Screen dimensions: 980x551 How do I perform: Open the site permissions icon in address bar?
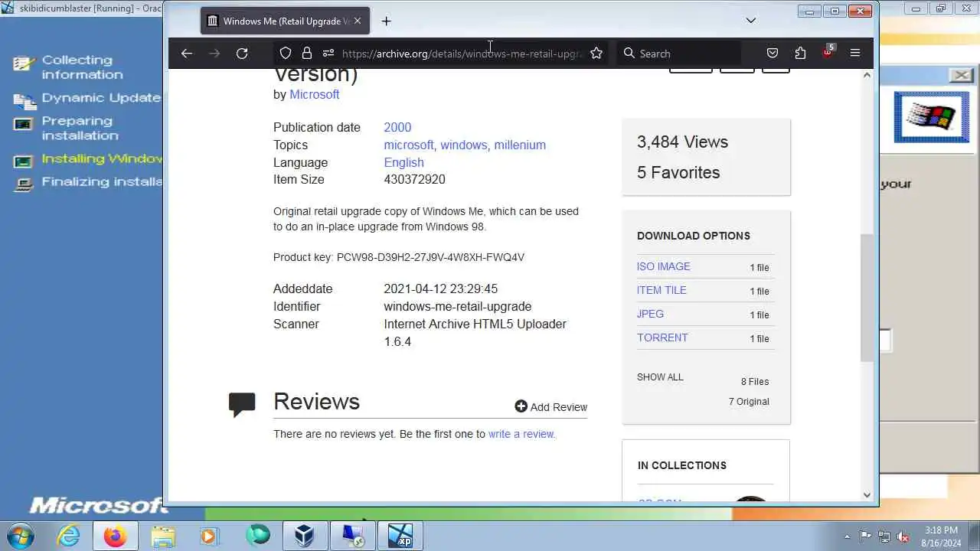(x=328, y=53)
